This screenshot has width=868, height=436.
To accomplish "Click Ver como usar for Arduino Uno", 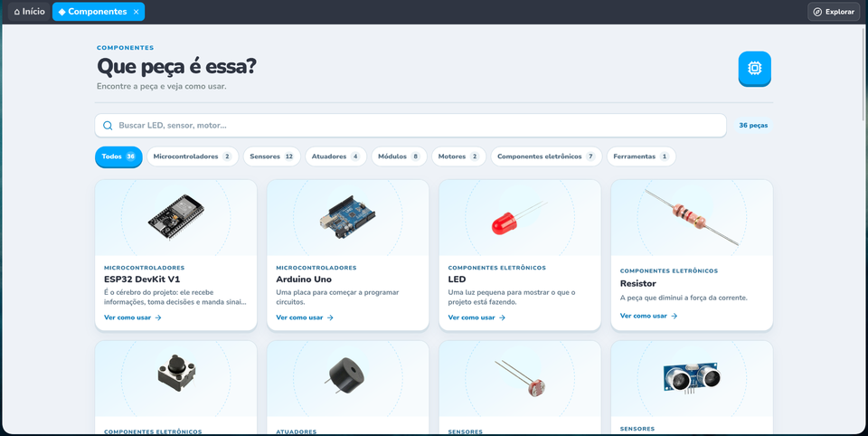I will 305,318.
